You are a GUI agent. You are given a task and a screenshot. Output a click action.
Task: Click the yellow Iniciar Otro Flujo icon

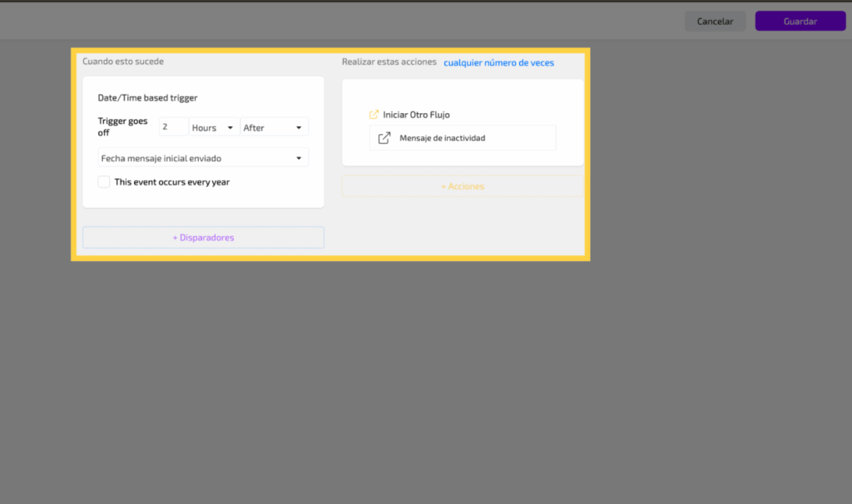point(374,115)
